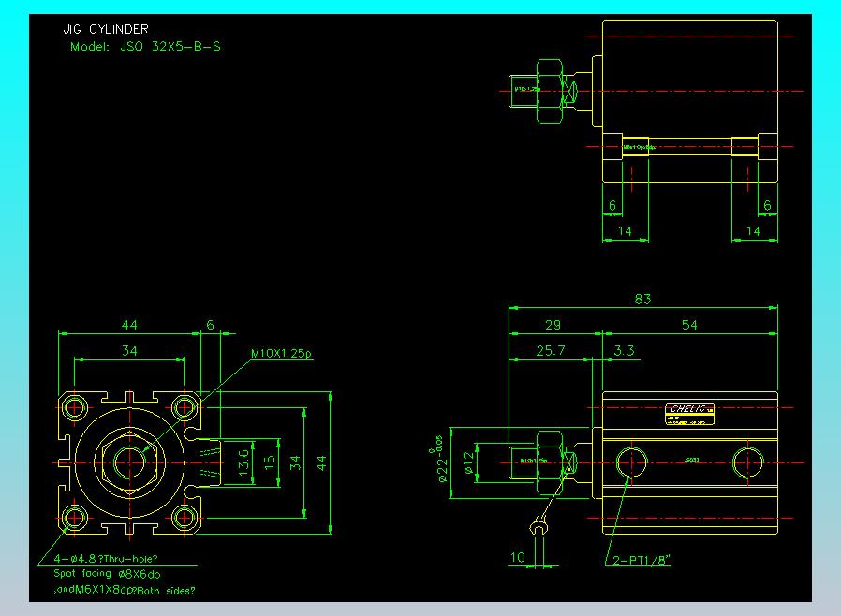Screen dimensions: 841x616
Task: Click the M10X1.25p thread callout
Action: (x=281, y=355)
